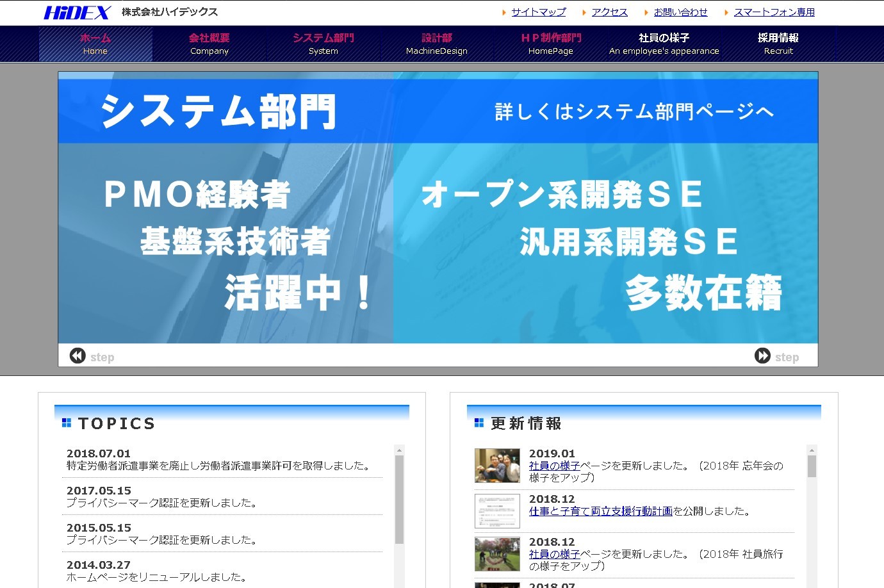Click the 更新情報 panel scrollbar thumb
884x588 pixels.
coord(812,466)
